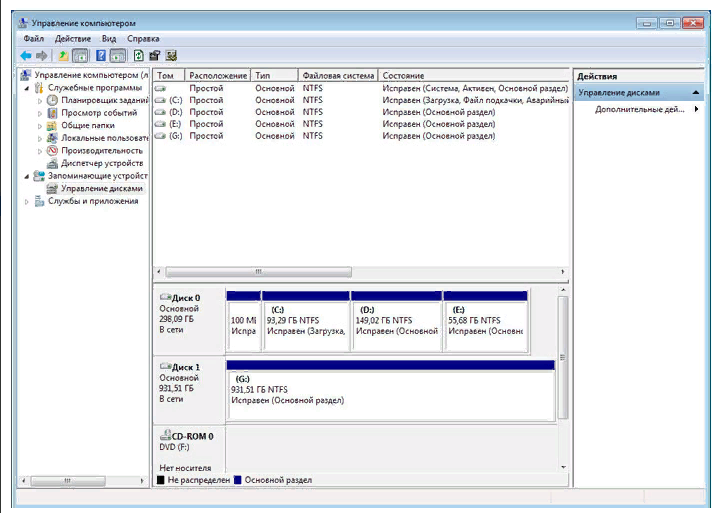Click the Back arrow toolbar icon
Screen dimensions: 718x513
coord(26,56)
